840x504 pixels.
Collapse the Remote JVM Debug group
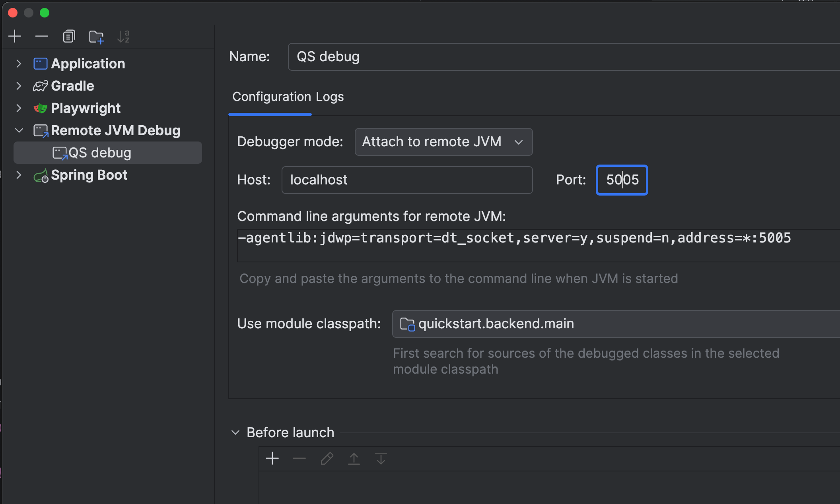(18, 130)
